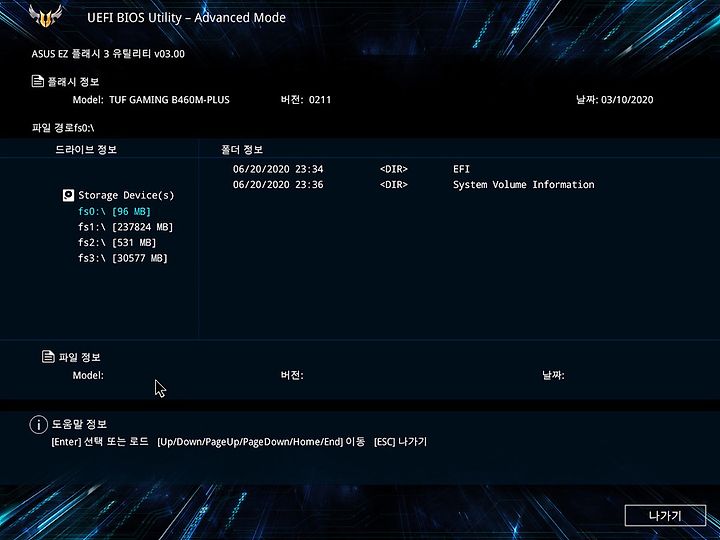Click the Up/Down/PageUp/PageDown navigation hint
720x540 pixels.
(261, 442)
